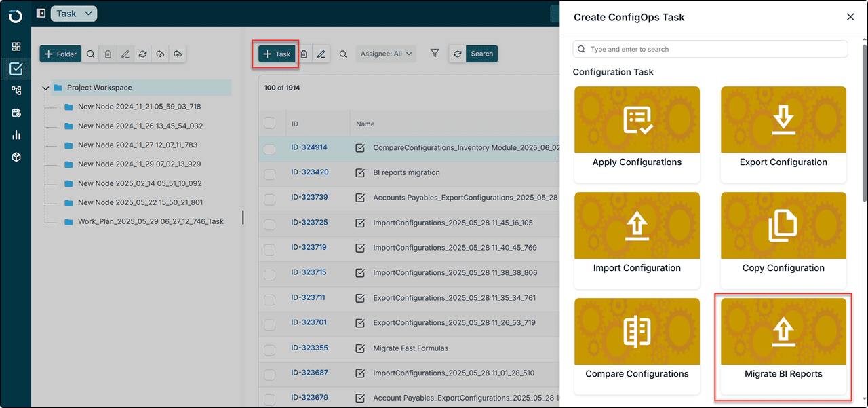This screenshot has width=868, height=408.
Task: Click the task list magnifier search icon
Action: coord(343,54)
